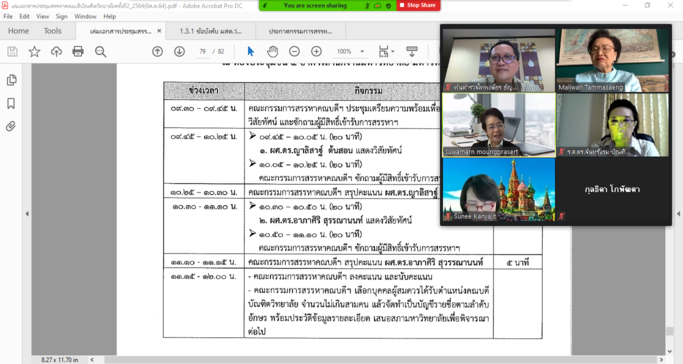Open Attachments paperclip panel in sidebar
This screenshot has width=683, height=364.
(x=11, y=126)
